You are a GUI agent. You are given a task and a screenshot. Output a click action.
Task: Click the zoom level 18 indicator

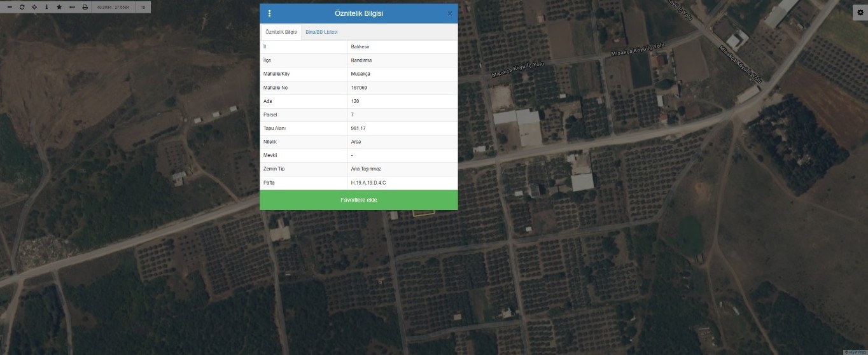tap(143, 7)
